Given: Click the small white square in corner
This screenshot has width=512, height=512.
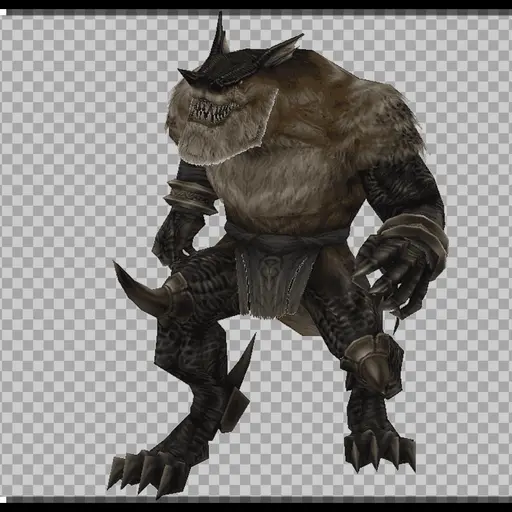Looking at the screenshot, I should [x=3, y=12].
